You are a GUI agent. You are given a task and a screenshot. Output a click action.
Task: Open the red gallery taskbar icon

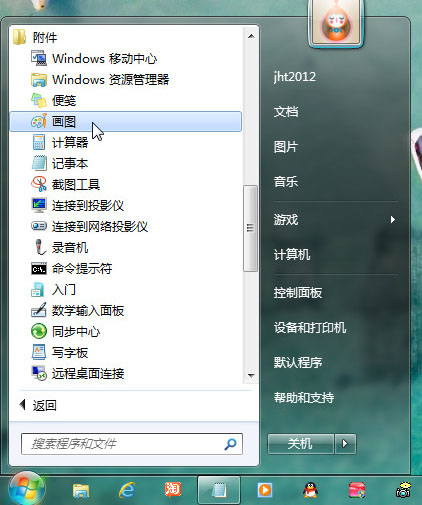[x=357, y=490]
